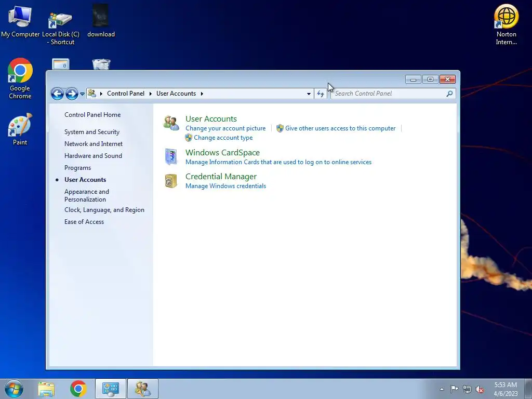Viewport: 532px width, 399px height.
Task: Click Manage Information Cards link
Action: tap(278, 162)
